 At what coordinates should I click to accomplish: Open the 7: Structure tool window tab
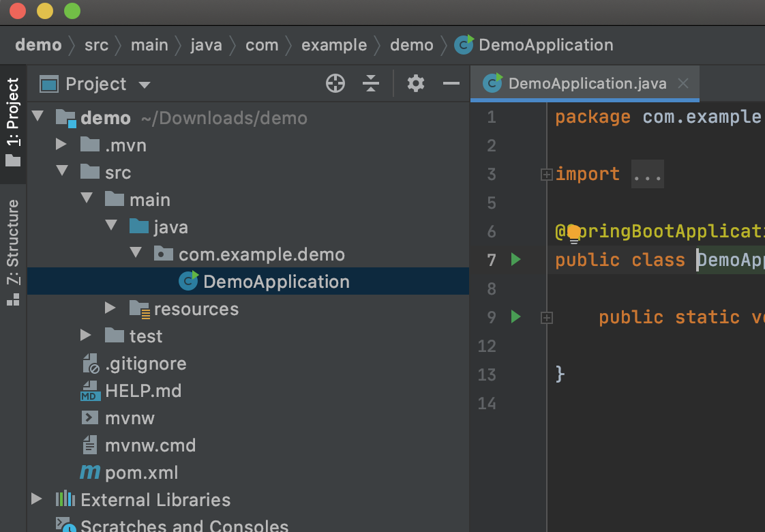pyautogui.click(x=13, y=252)
